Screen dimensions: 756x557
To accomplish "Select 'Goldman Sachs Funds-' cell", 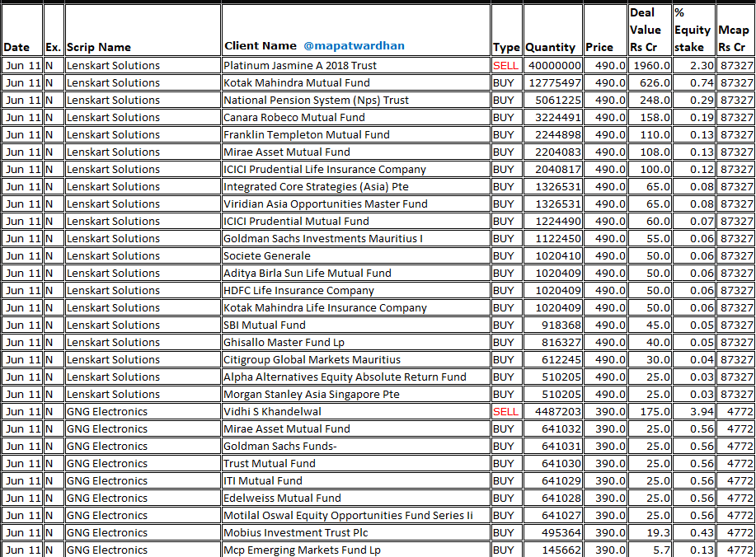I will (x=356, y=447).
